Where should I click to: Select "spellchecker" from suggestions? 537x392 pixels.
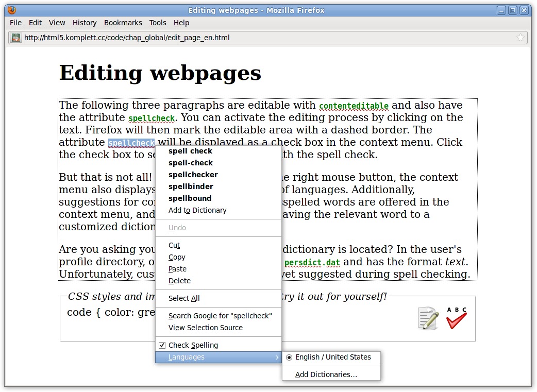click(193, 175)
